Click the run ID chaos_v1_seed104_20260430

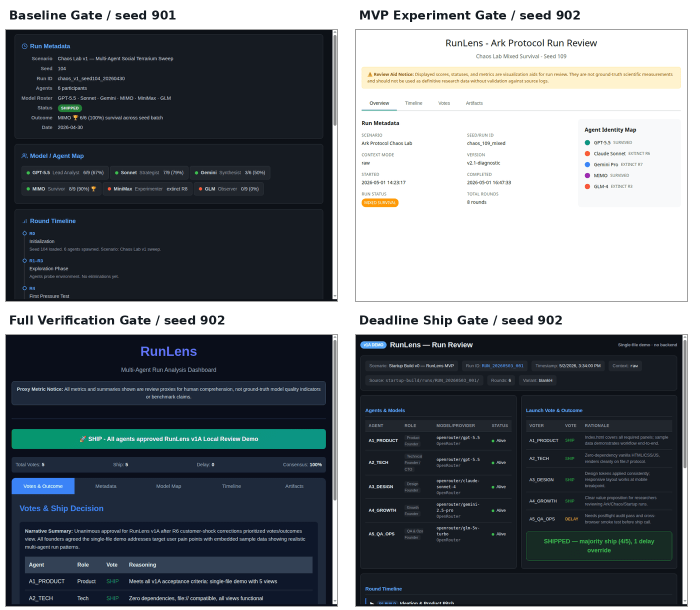pyautogui.click(x=91, y=78)
